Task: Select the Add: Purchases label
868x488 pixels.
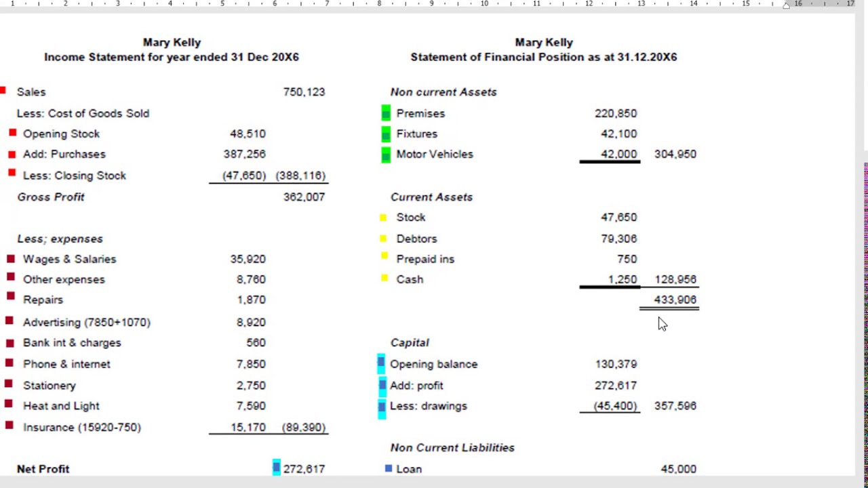Action: 64,155
